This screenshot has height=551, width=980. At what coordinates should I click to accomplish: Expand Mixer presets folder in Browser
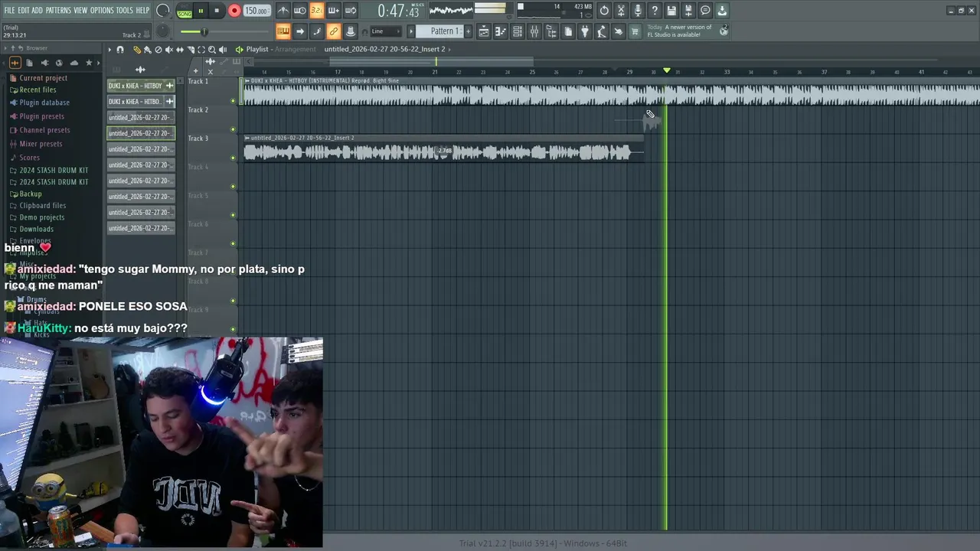pyautogui.click(x=41, y=144)
